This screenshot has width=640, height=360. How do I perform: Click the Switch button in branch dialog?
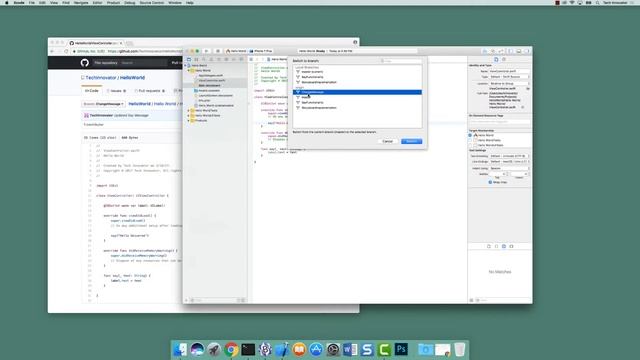pos(411,141)
